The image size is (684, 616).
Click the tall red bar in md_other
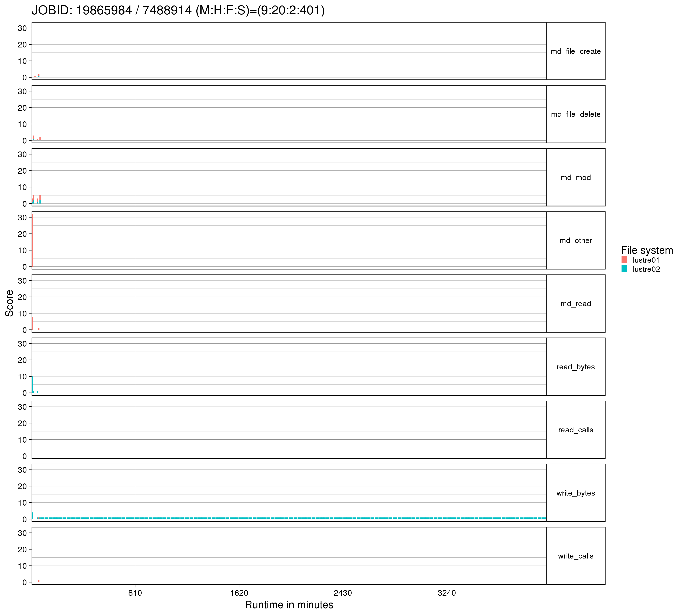tap(32, 240)
